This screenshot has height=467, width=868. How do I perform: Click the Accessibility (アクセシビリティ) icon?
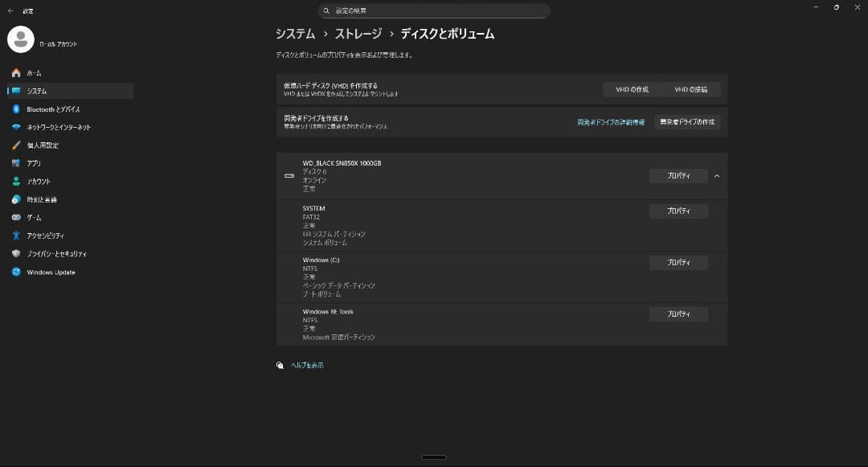16,236
